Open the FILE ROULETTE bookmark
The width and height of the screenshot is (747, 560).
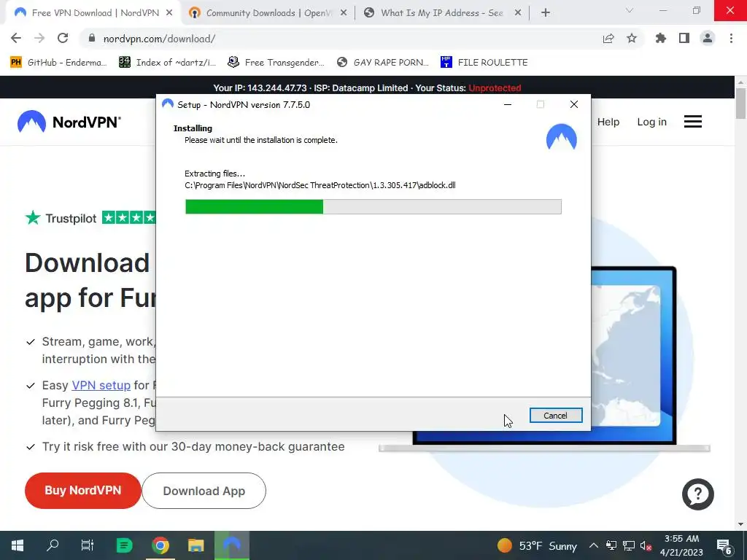[x=484, y=63]
